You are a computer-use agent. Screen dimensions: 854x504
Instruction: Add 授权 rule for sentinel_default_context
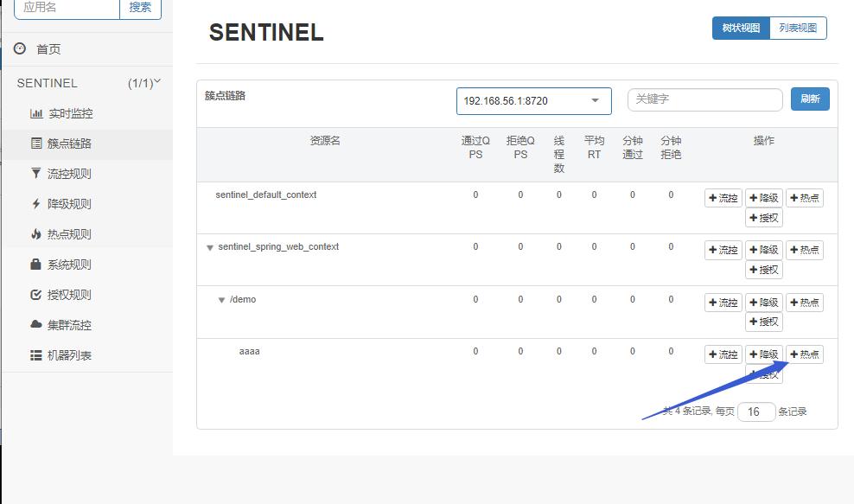(x=764, y=218)
